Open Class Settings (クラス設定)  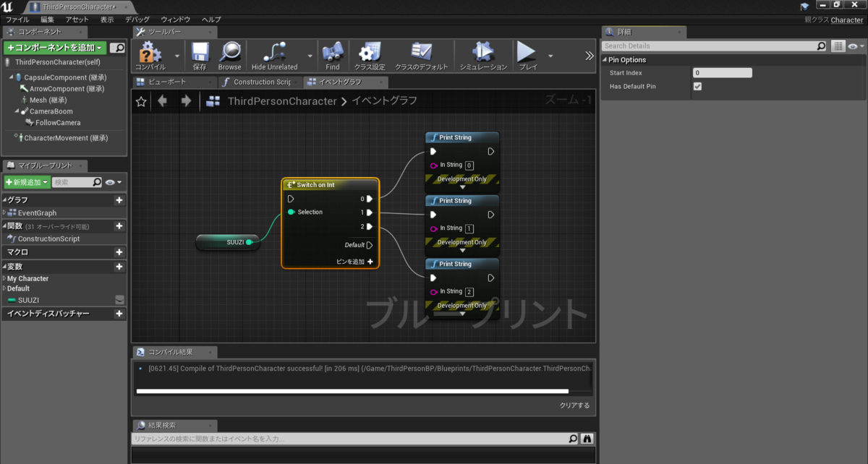point(370,56)
